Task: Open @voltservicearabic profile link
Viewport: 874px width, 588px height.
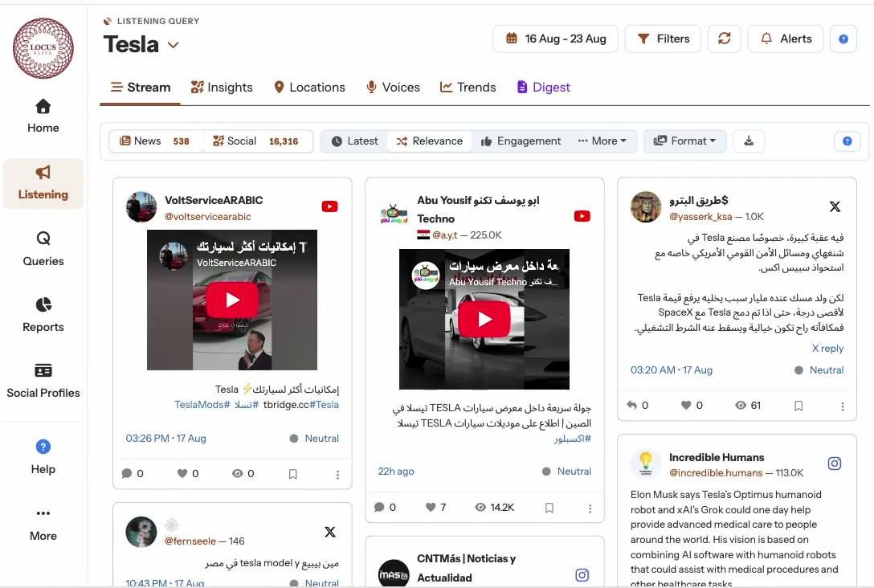Action: click(207, 216)
